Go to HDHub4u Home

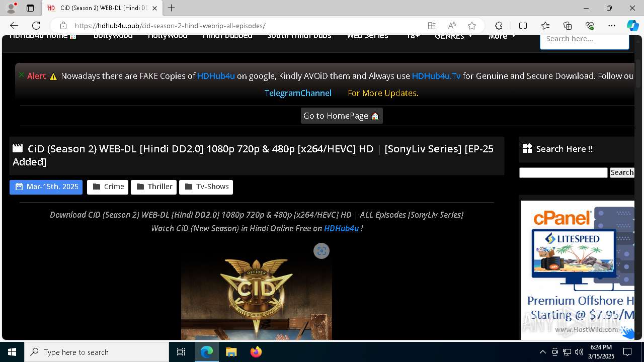point(43,37)
